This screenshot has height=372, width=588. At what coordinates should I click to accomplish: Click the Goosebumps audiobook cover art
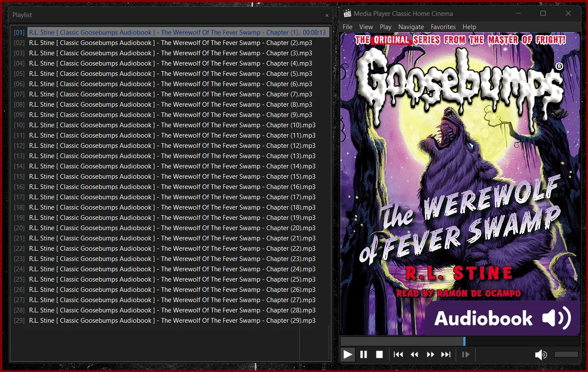click(x=460, y=184)
